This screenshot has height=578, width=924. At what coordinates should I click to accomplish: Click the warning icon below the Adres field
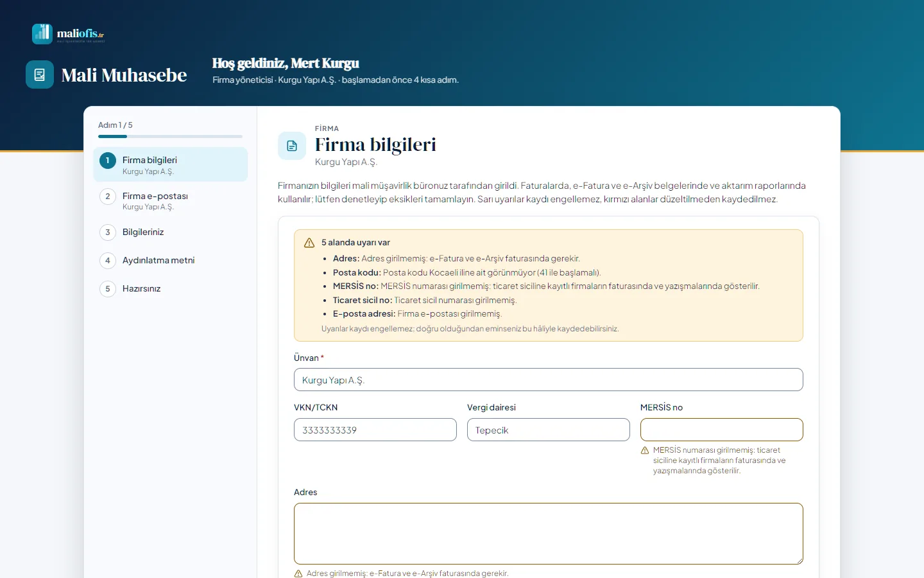click(298, 574)
